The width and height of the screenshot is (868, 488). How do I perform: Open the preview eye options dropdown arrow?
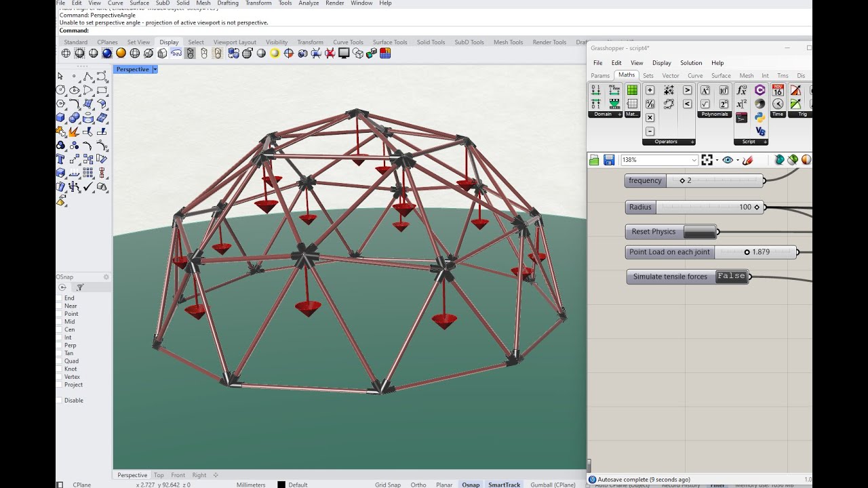pos(737,161)
